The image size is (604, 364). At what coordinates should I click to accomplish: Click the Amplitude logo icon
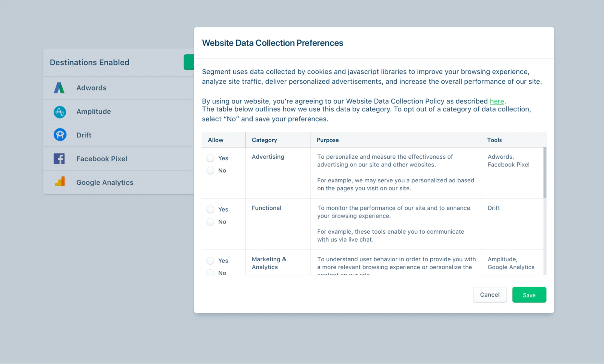(60, 112)
